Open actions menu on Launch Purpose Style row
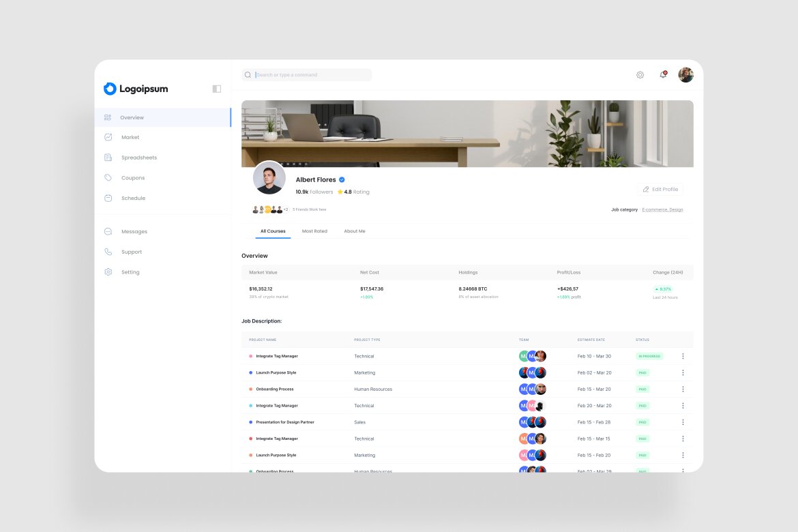The width and height of the screenshot is (798, 532). 683,372
